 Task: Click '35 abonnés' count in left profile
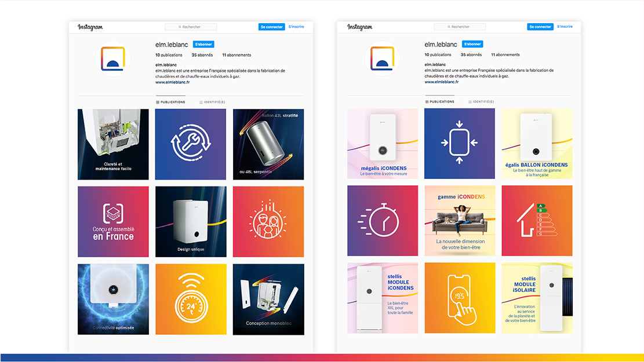point(202,55)
